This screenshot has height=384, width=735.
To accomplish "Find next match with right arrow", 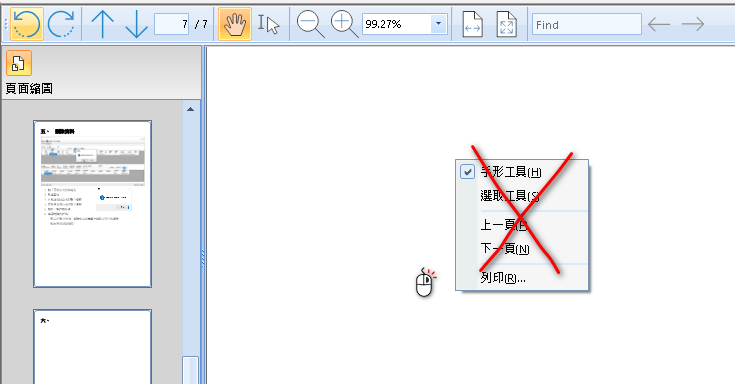I will click(x=693, y=24).
